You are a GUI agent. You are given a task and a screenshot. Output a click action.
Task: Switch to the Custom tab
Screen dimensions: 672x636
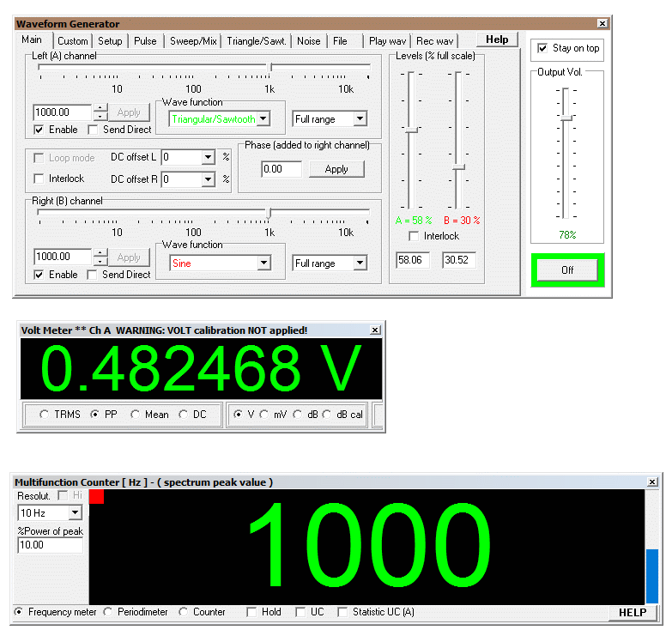tap(72, 41)
